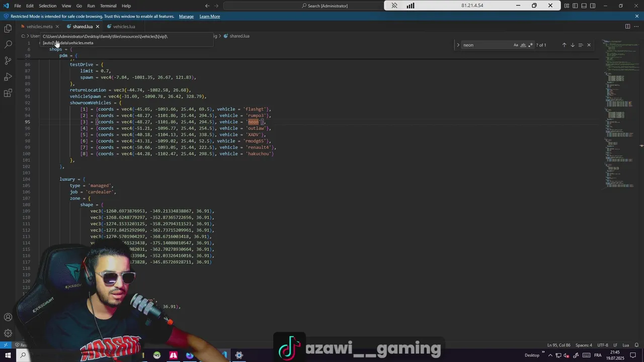
Task: Switch to vehicles.lua tab
Action: (124, 26)
